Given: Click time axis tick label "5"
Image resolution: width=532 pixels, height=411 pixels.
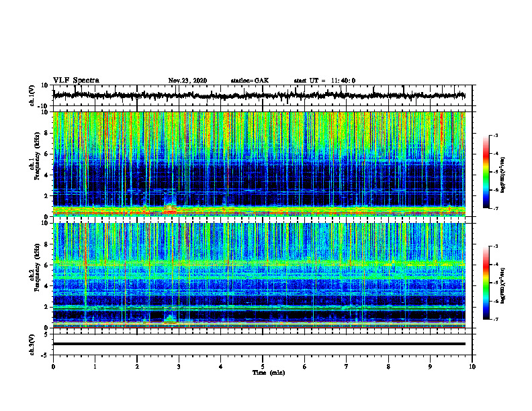Looking at the screenshot, I should click(263, 367).
